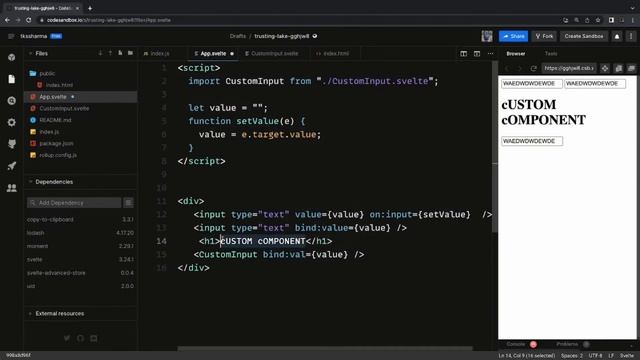Open the Console panel at bottom
The height and width of the screenshot is (360, 640).
(516, 344)
